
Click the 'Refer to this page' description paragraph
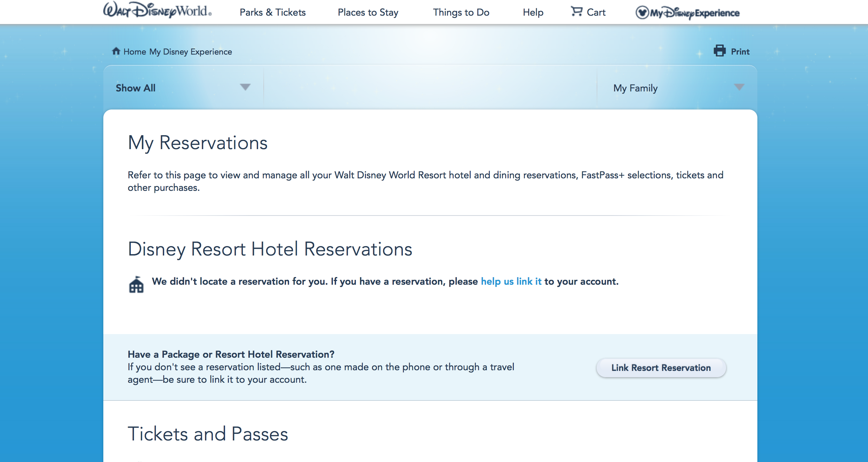pos(425,181)
